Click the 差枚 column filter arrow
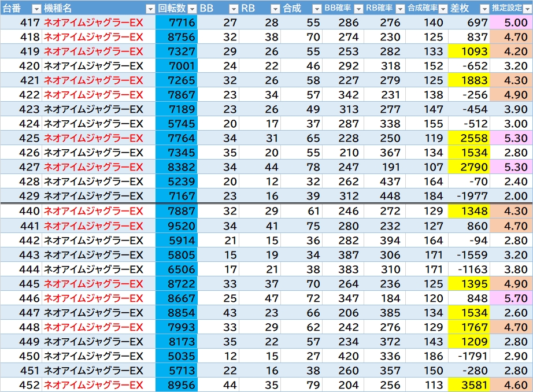The image size is (533, 392). pyautogui.click(x=483, y=9)
